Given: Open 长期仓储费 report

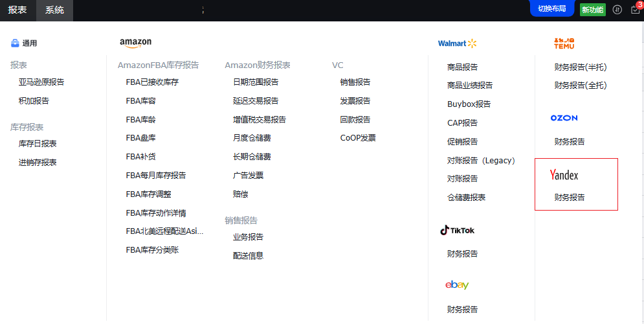Looking at the screenshot, I should (x=252, y=157).
